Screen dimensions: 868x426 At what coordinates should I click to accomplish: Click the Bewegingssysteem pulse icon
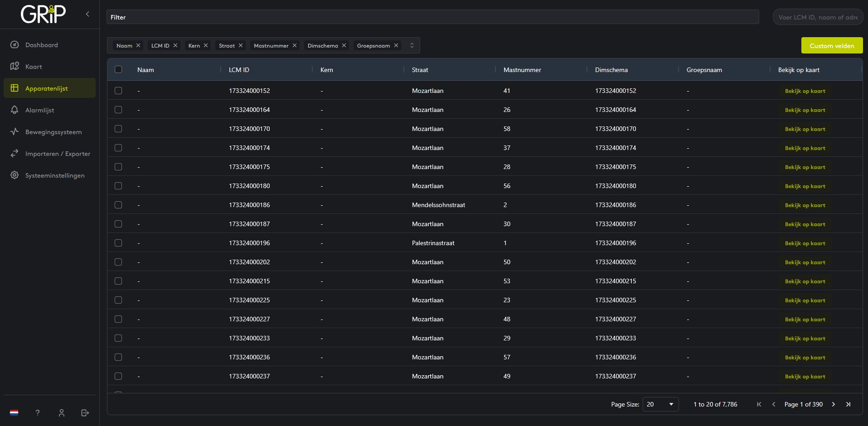pyautogui.click(x=15, y=132)
